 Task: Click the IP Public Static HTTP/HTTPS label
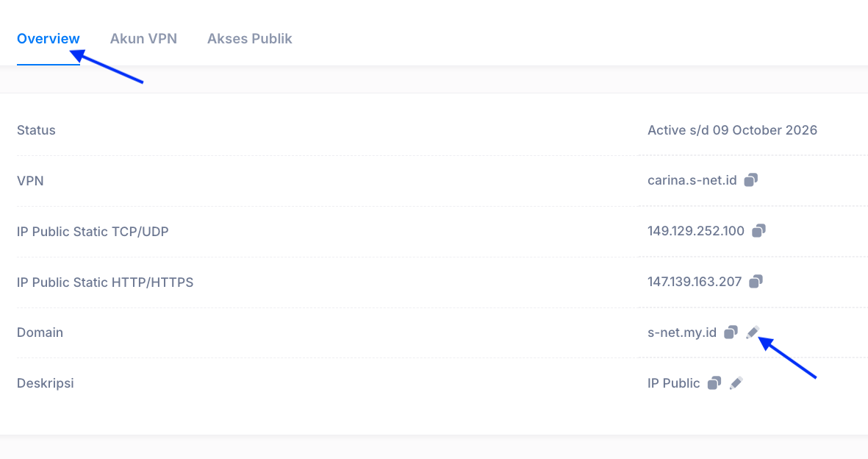(x=105, y=282)
